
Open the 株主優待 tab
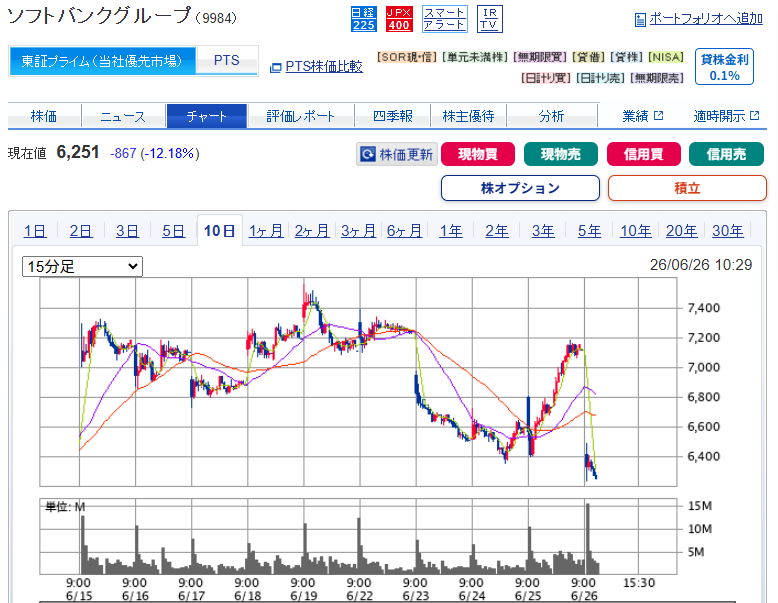(468, 116)
